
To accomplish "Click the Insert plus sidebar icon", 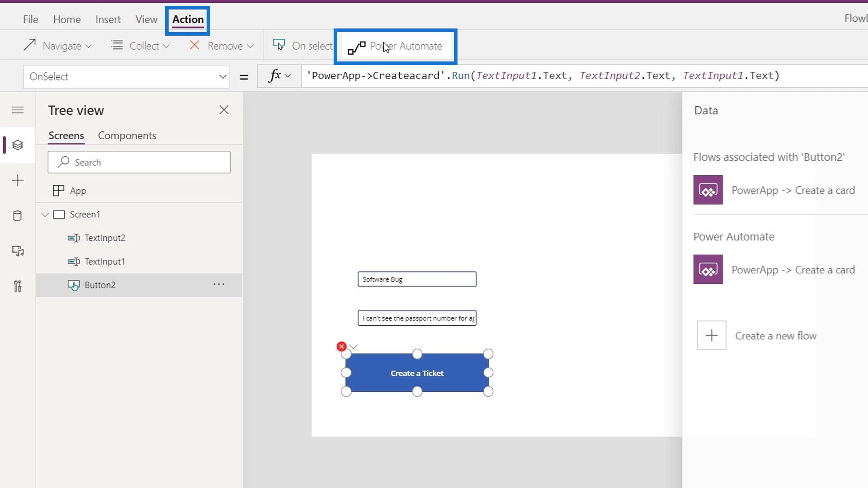I will pyautogui.click(x=18, y=181).
